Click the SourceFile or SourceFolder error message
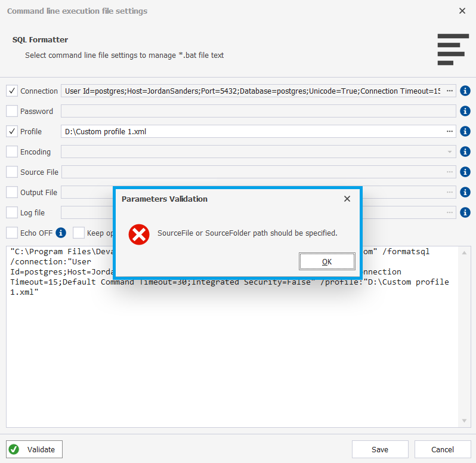Screen dimensions: 476x463 coord(248,233)
